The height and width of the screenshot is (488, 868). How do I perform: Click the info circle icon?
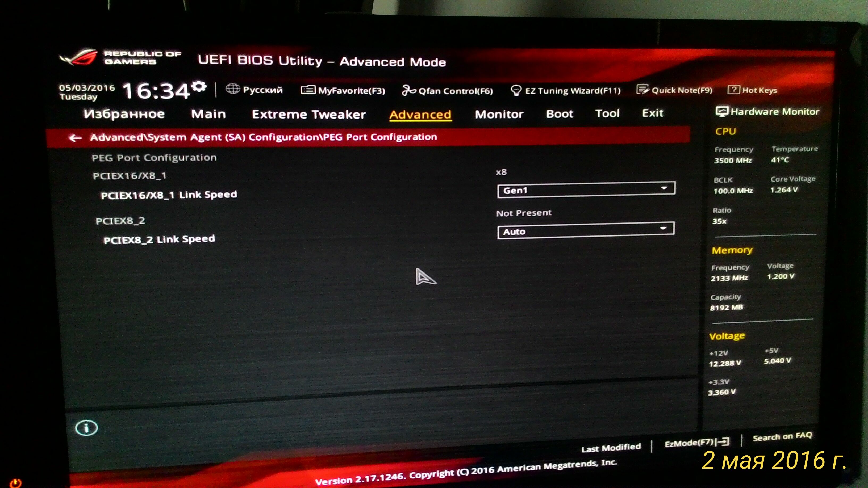point(86,428)
